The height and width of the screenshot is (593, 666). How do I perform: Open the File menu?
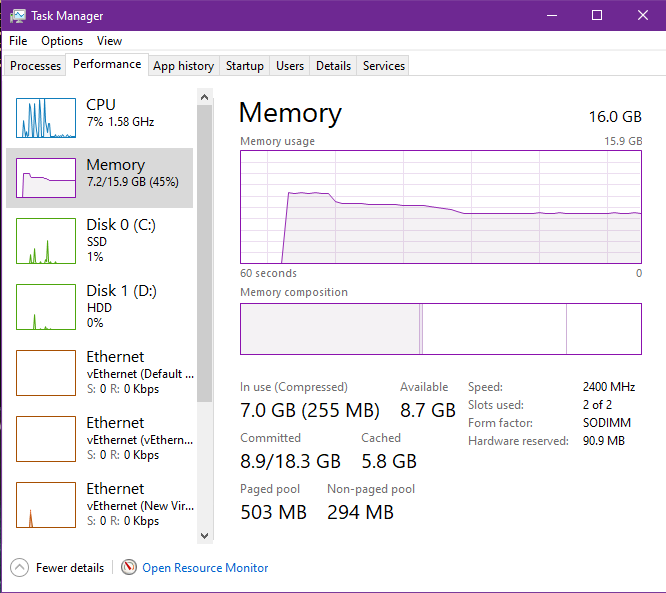[x=18, y=41]
